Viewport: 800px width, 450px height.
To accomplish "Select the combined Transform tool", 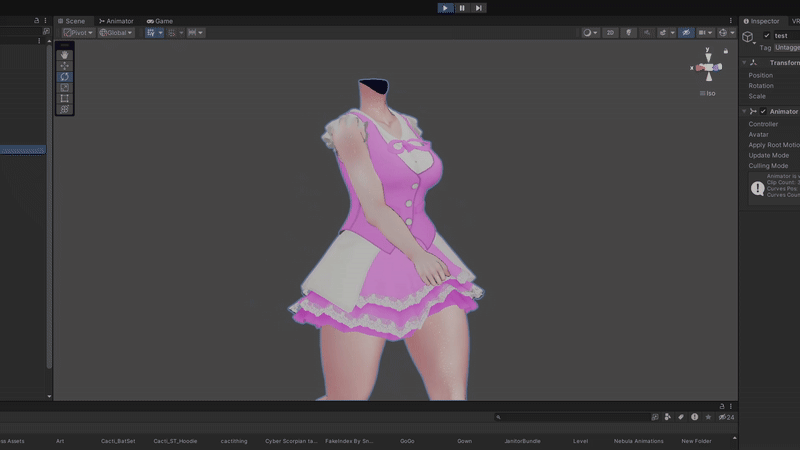I will (x=65, y=109).
